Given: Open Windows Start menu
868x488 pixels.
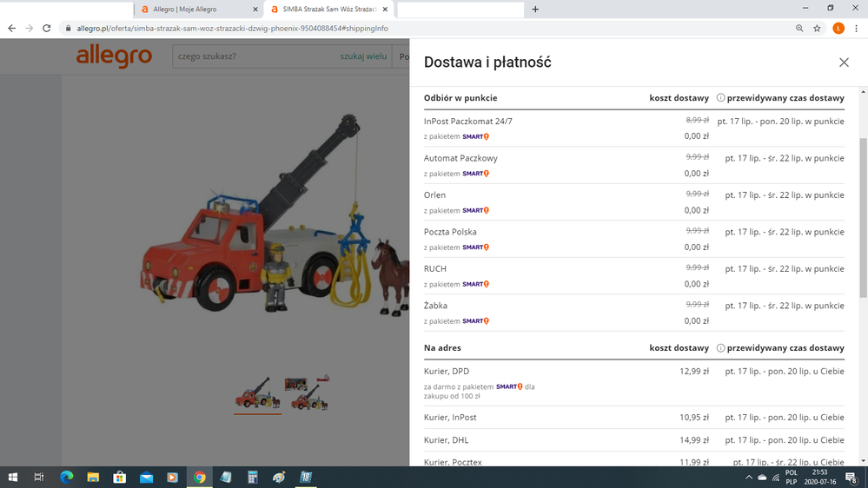Looking at the screenshot, I should pyautogui.click(x=13, y=477).
